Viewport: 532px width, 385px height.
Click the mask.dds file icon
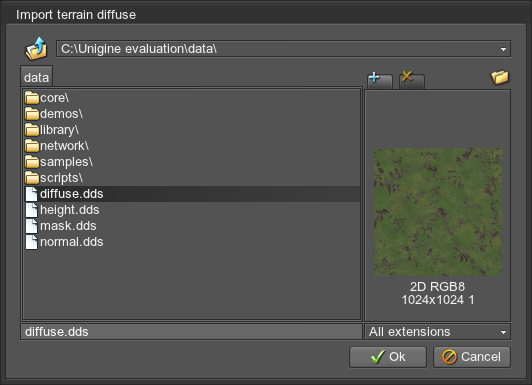coord(32,226)
